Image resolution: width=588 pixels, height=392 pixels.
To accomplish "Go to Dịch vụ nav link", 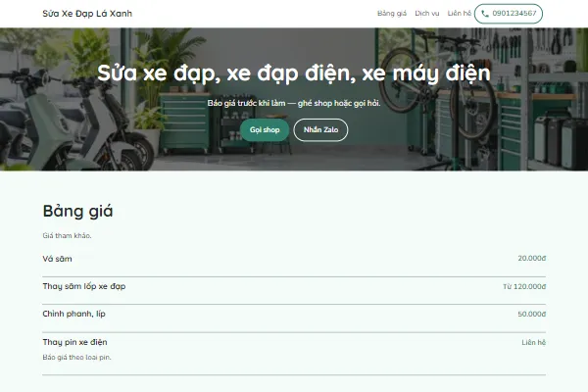I will 426,13.
